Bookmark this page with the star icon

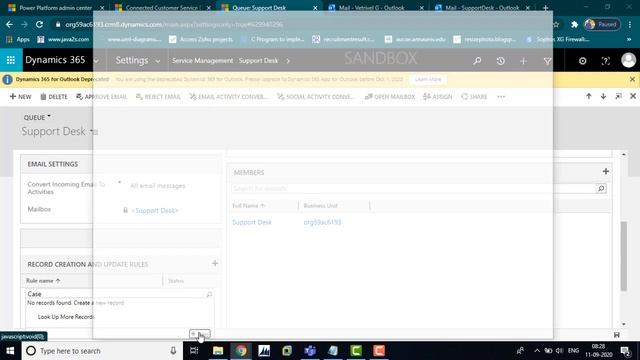[x=556, y=24]
